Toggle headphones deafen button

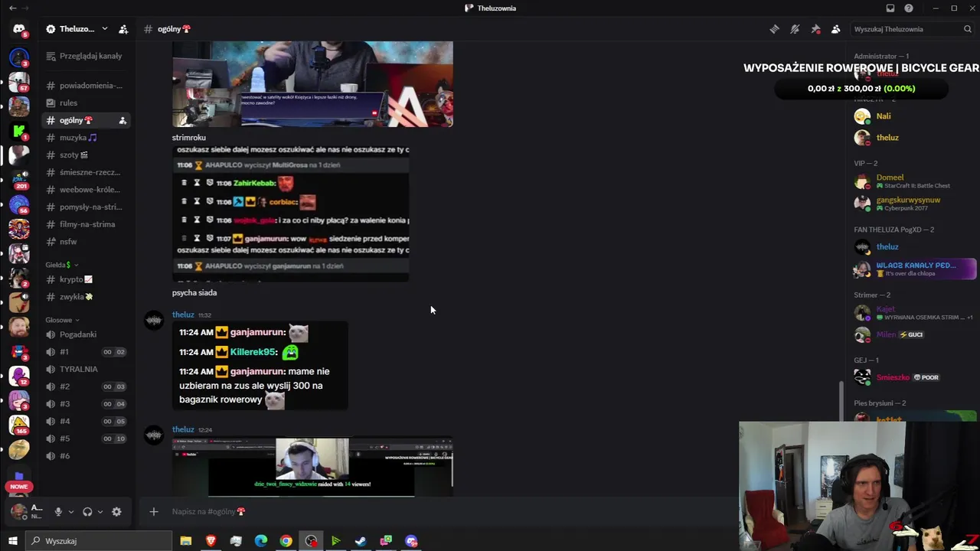(x=87, y=512)
